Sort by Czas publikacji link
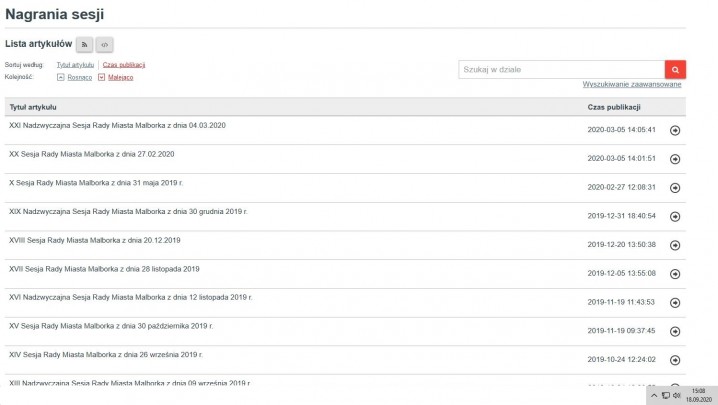 click(x=124, y=64)
